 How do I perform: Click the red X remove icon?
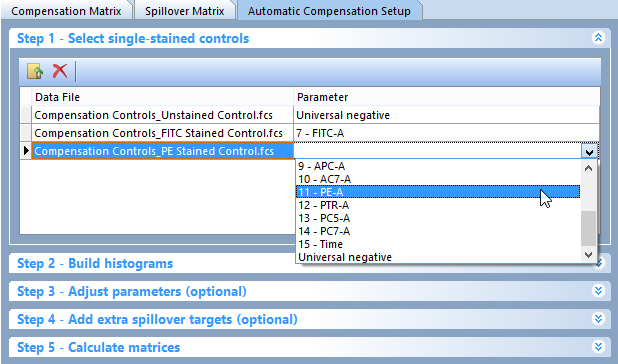(x=60, y=71)
